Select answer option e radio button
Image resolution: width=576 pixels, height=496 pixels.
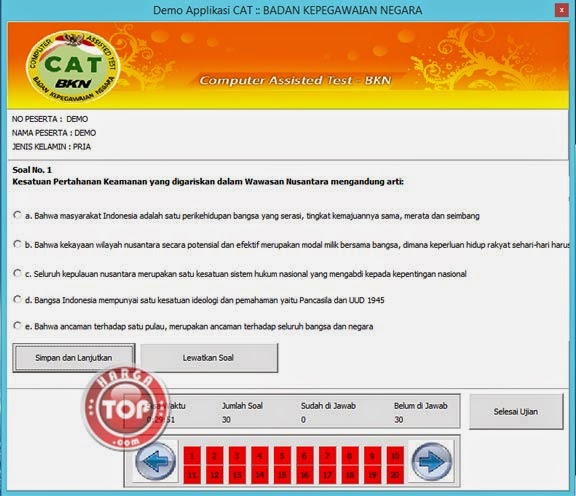17,326
